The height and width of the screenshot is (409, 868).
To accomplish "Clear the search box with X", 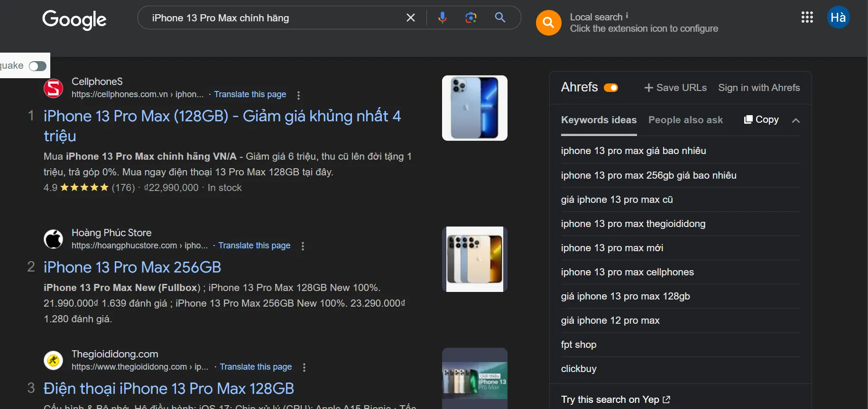I will 411,18.
